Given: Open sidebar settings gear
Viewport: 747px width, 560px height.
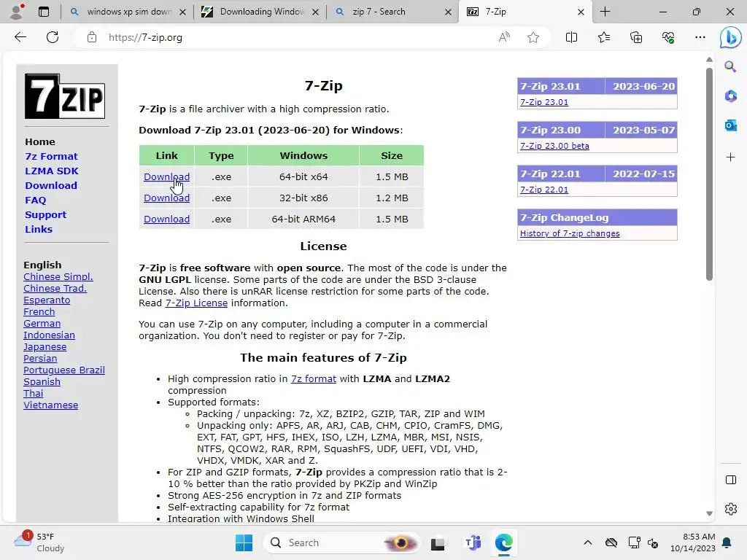Looking at the screenshot, I should [730, 509].
